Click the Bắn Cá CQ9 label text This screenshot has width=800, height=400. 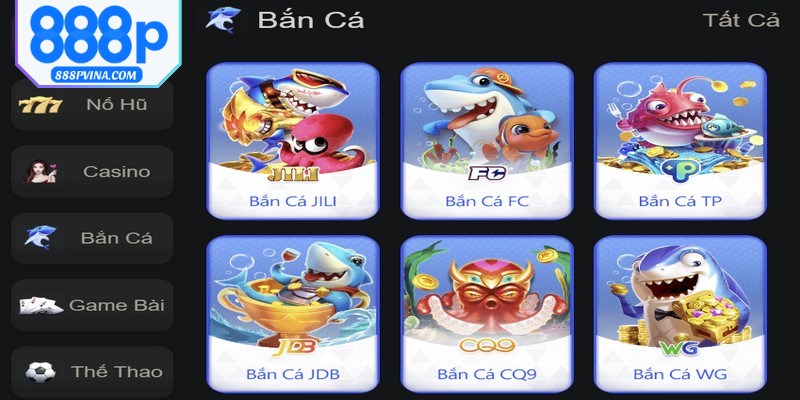tap(487, 374)
